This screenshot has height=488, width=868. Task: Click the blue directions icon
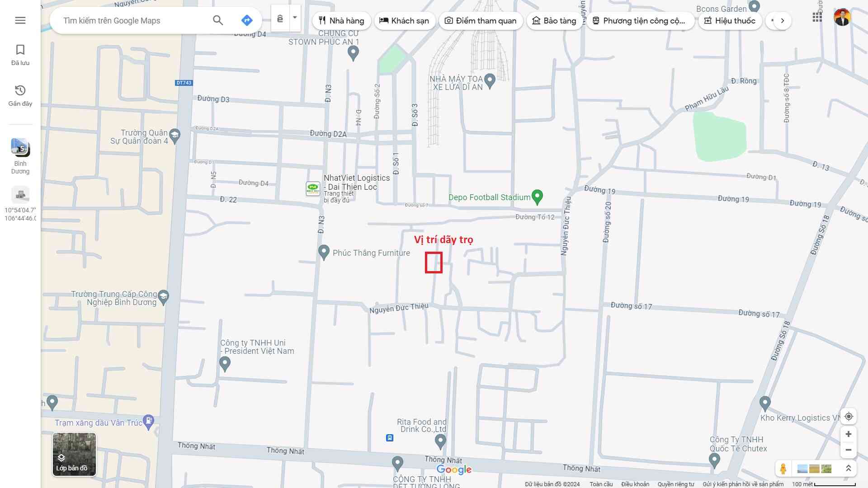click(x=246, y=20)
